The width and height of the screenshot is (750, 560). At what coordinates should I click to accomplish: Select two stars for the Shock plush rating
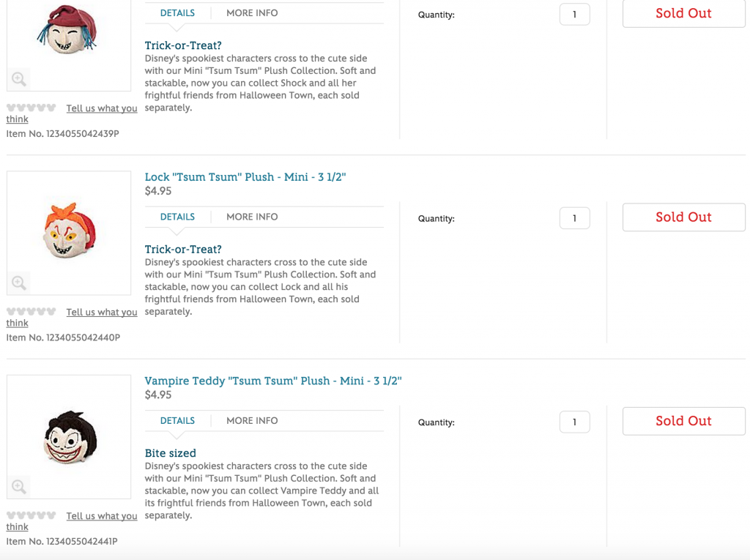21,108
